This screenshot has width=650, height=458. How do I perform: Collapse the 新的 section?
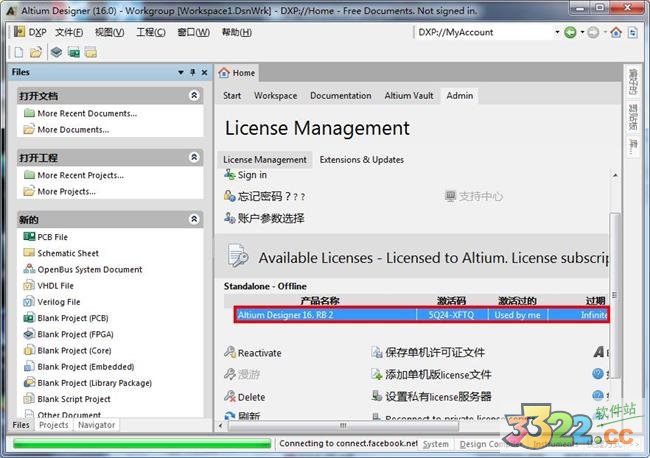click(x=194, y=219)
